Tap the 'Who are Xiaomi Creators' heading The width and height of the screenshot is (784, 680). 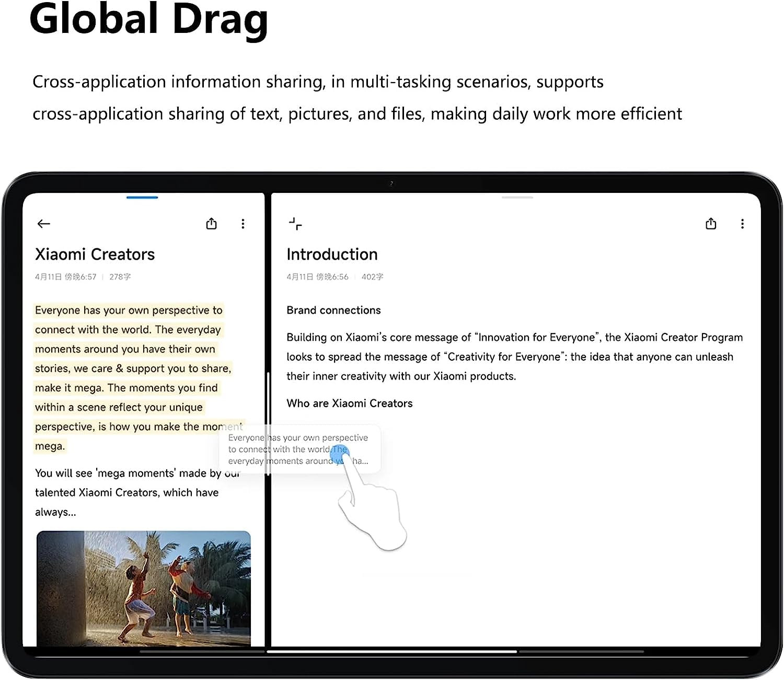pyautogui.click(x=350, y=404)
